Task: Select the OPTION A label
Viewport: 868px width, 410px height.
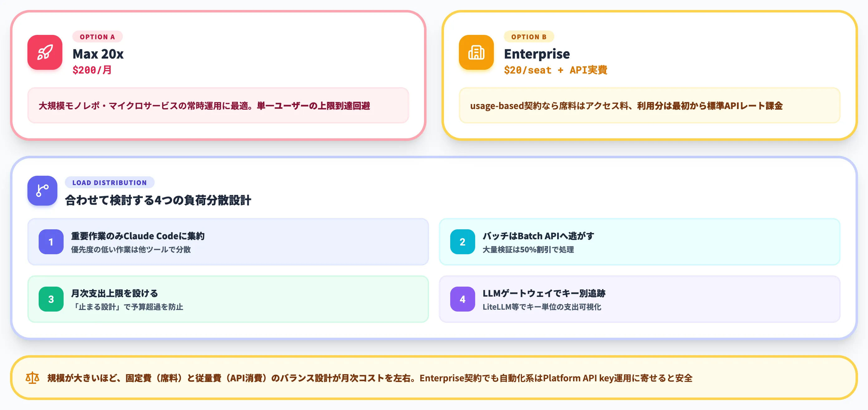Action: (x=97, y=37)
